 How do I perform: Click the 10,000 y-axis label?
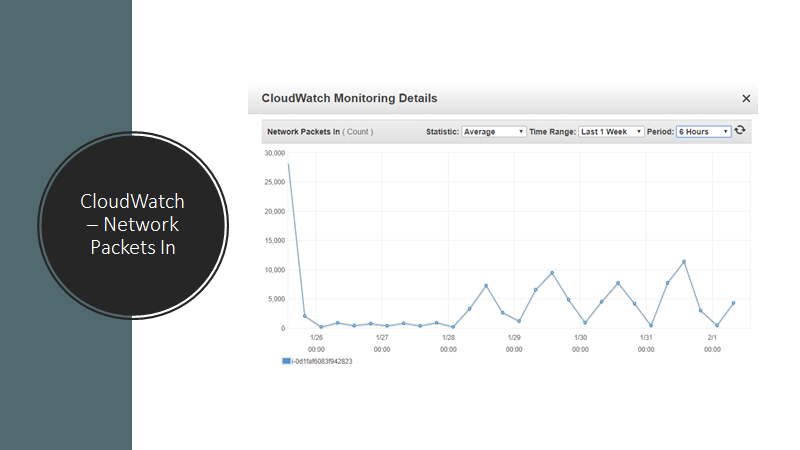point(274,270)
